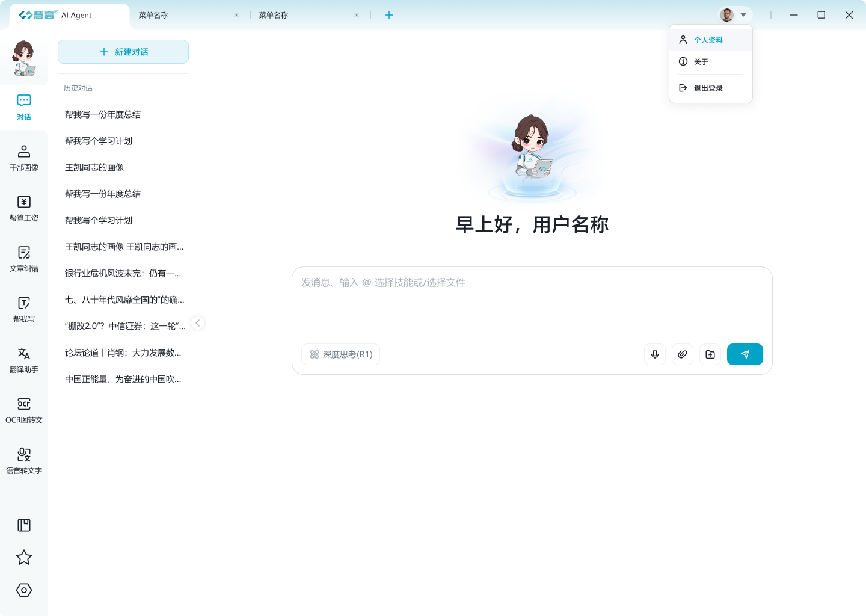Viewport: 866px width, 616px height.
Task: Select 退出登录 to log out
Action: point(708,87)
